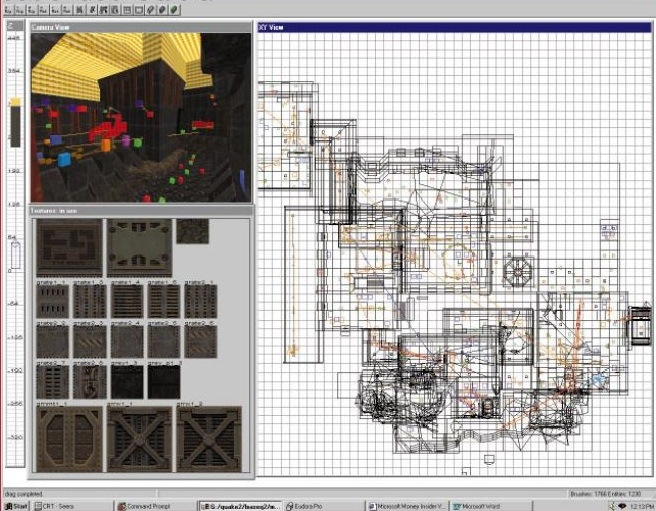Click the 'dag completed' status message
Image resolution: width=656 pixels, height=511 pixels.
tap(23, 494)
